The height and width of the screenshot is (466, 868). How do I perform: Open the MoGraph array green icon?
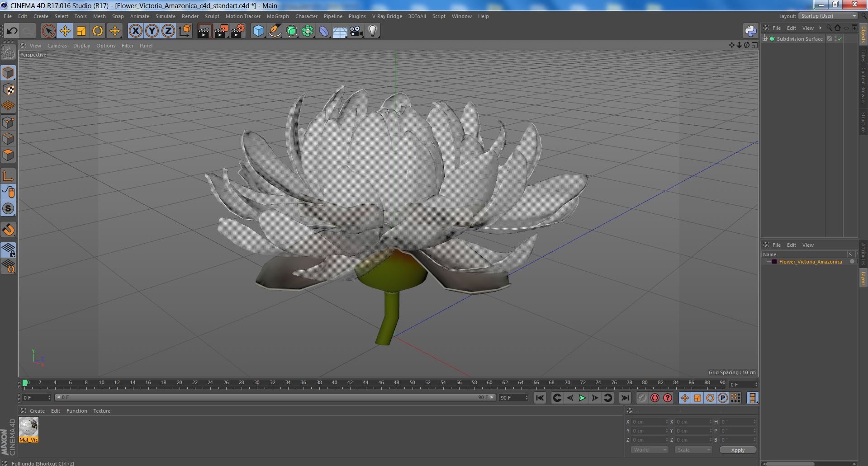pos(308,31)
